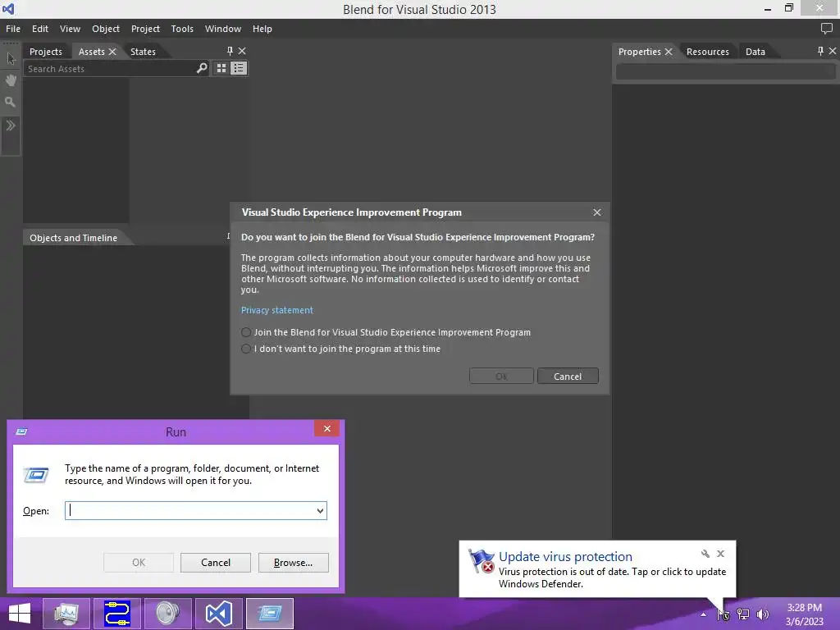Image resolution: width=840 pixels, height=630 pixels.
Task: Pin the Properties panel
Action: coord(820,51)
